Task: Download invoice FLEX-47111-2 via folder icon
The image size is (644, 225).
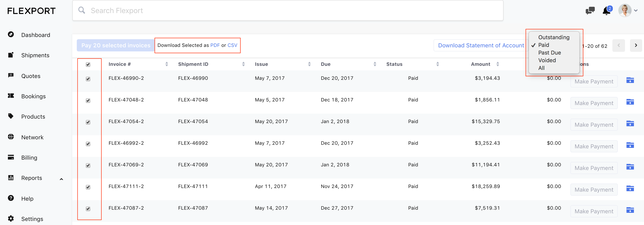Action: coord(630,188)
